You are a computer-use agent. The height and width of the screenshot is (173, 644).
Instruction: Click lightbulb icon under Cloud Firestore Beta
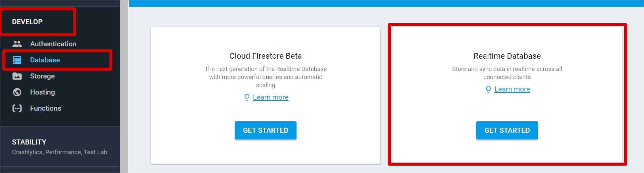click(247, 97)
